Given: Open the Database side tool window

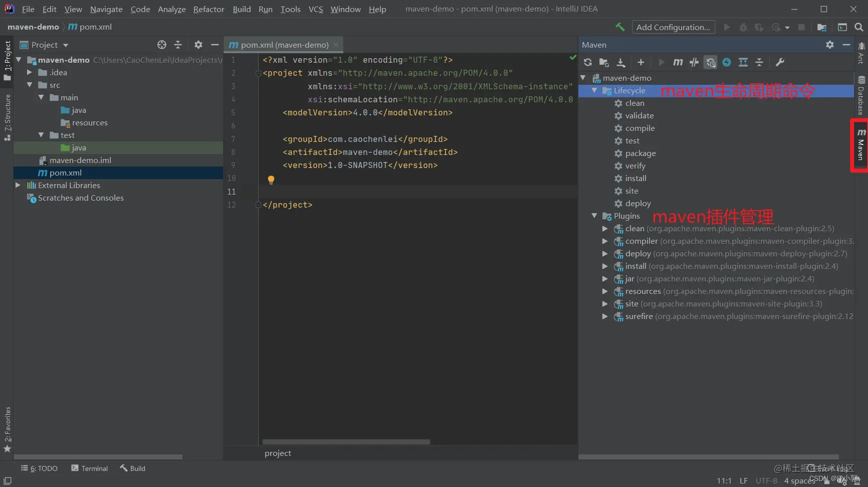Looking at the screenshot, I should (x=861, y=95).
